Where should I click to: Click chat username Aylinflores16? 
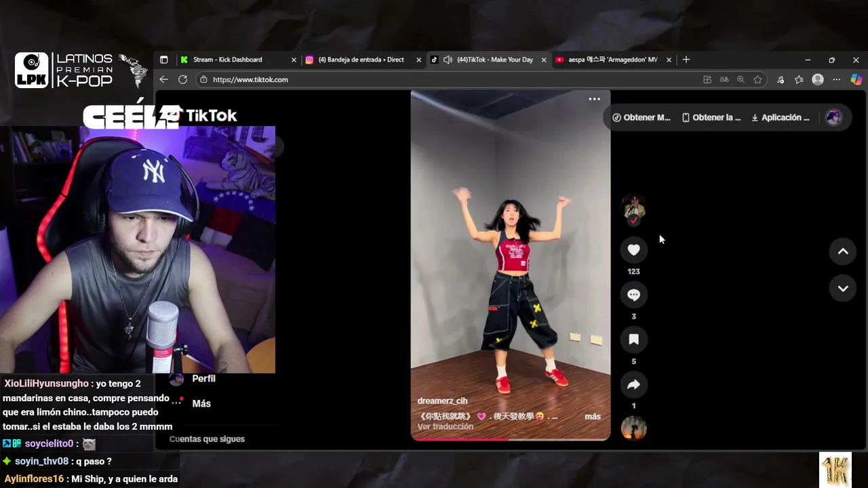34,479
